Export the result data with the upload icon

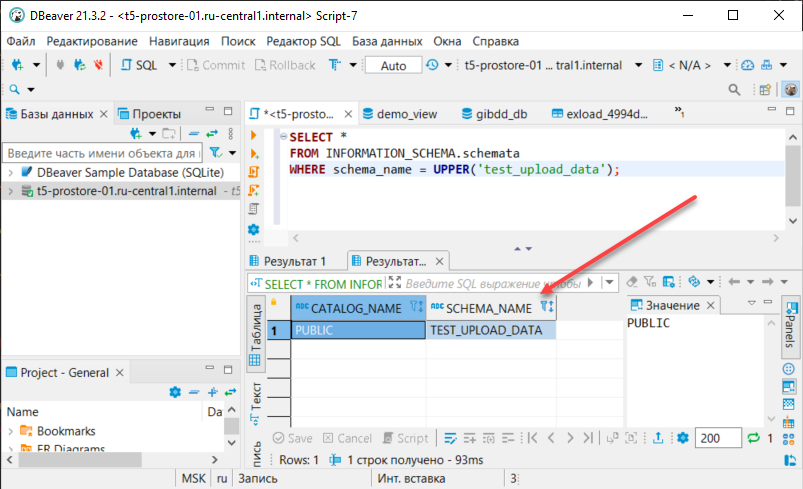658,438
